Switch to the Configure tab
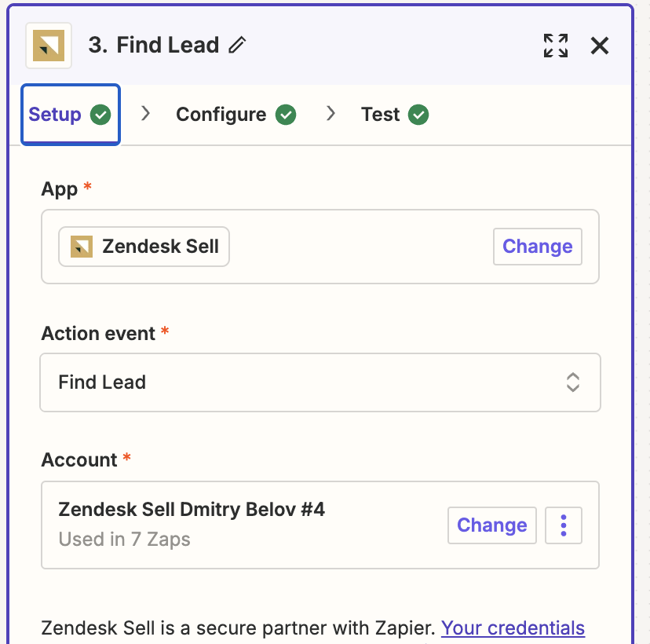This screenshot has width=650, height=644. pyautogui.click(x=236, y=115)
